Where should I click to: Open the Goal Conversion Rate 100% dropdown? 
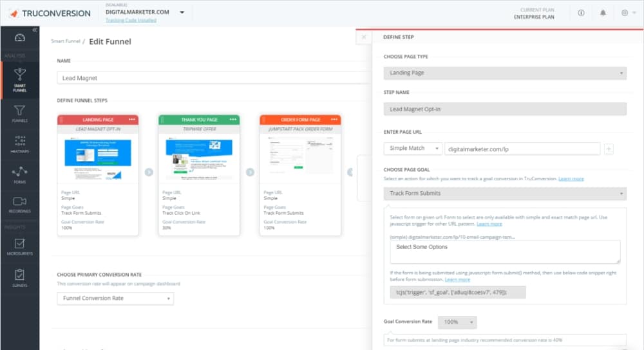point(457,322)
